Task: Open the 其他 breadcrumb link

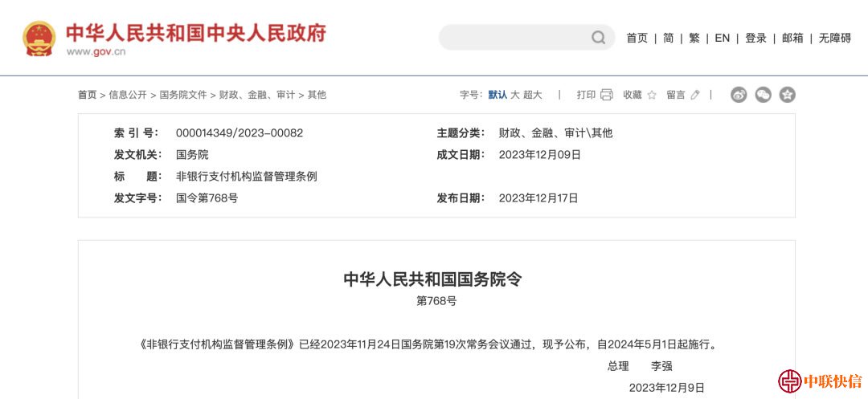Action: [317, 95]
